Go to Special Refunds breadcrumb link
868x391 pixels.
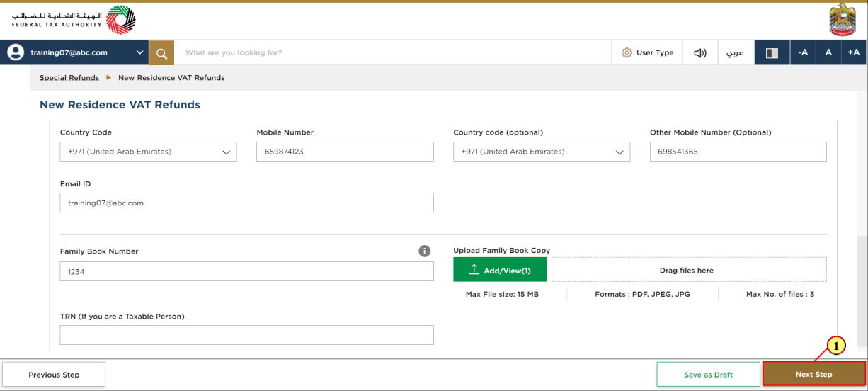tap(69, 78)
